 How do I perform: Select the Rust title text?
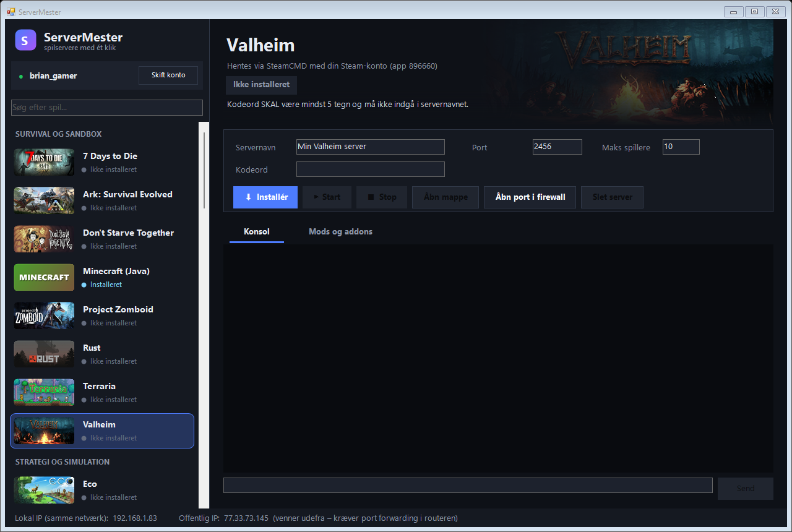(x=92, y=348)
